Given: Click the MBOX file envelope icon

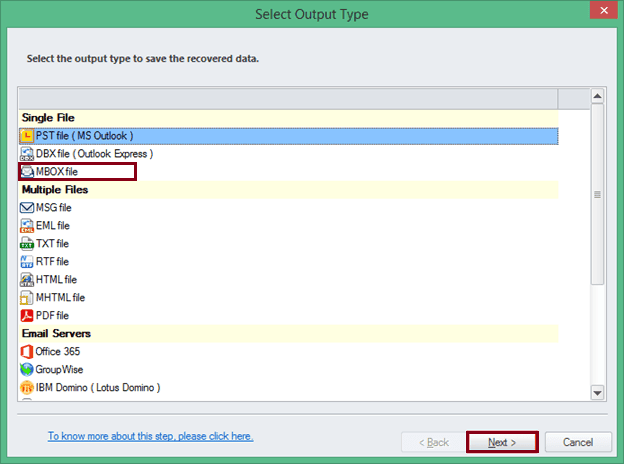Looking at the screenshot, I should pyautogui.click(x=27, y=172).
